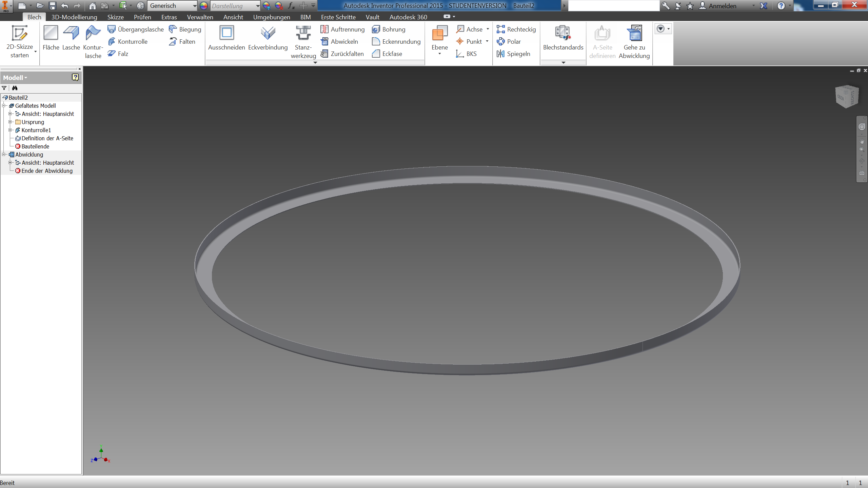Collapse the Gefaltetes Modell node

tap(4, 106)
